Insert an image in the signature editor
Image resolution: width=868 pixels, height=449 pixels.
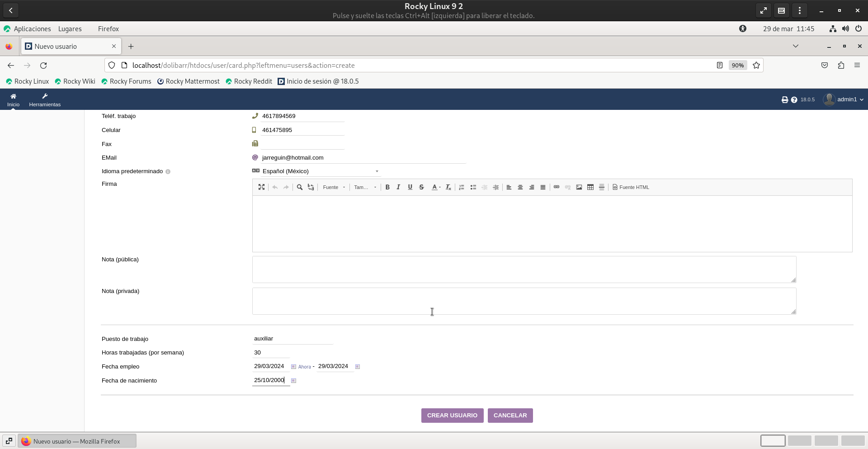[x=579, y=187]
